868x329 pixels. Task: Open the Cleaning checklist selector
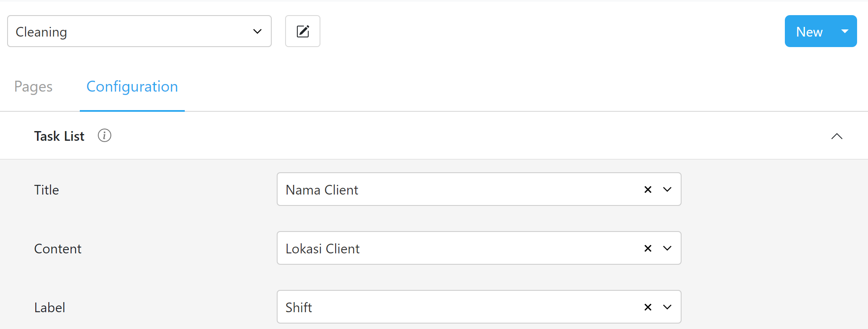click(139, 31)
